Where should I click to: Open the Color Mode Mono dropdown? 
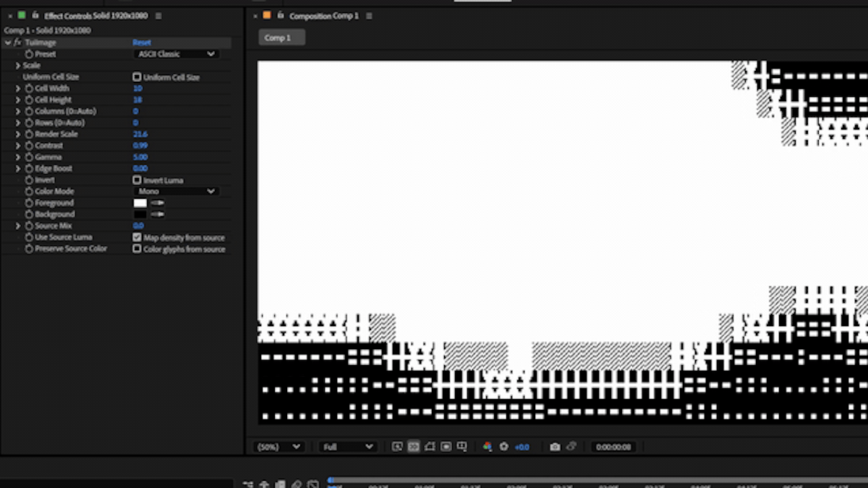pyautogui.click(x=176, y=192)
